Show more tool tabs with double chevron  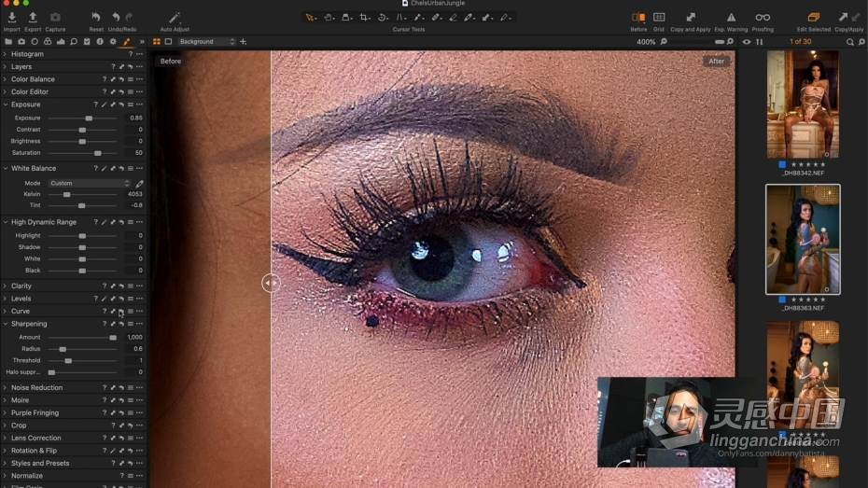tap(142, 41)
